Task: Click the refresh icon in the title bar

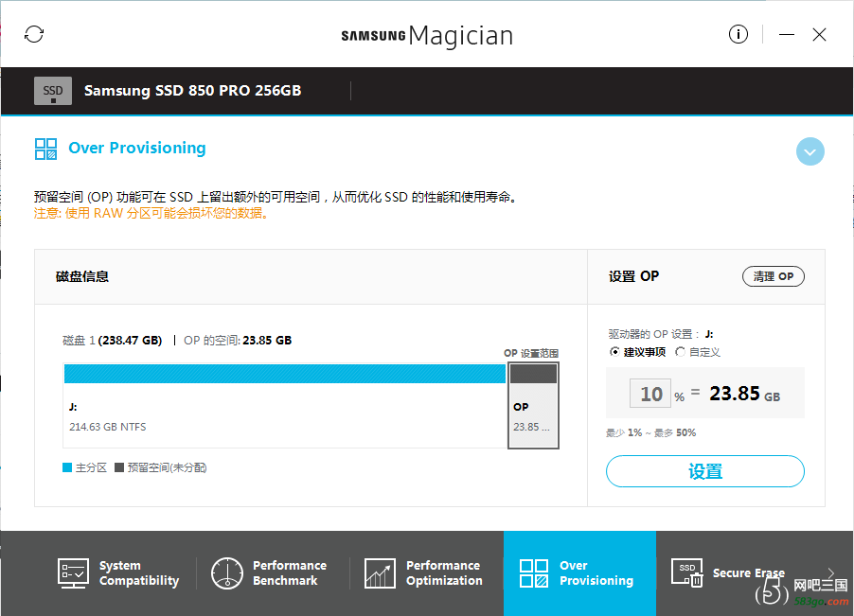Action: point(34,34)
